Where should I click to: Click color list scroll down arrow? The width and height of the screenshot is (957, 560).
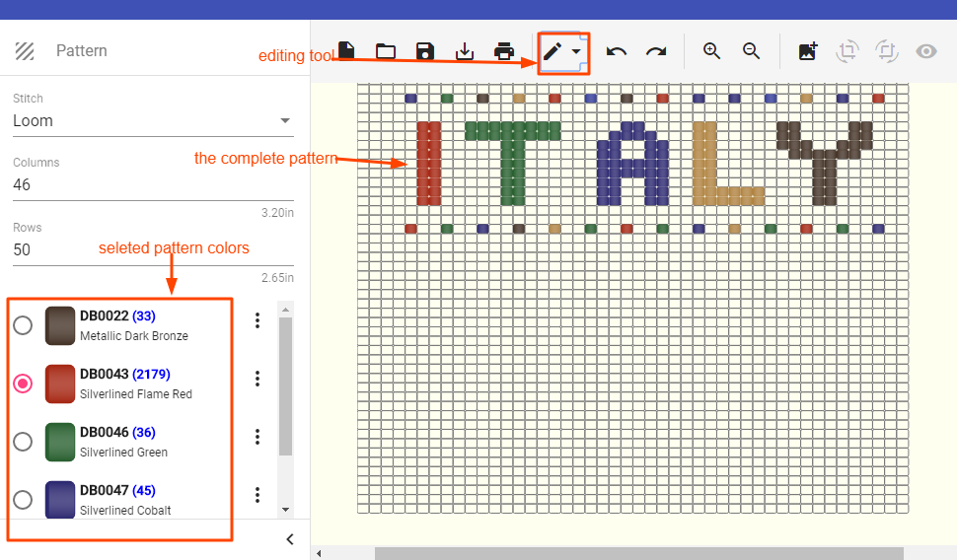286,510
